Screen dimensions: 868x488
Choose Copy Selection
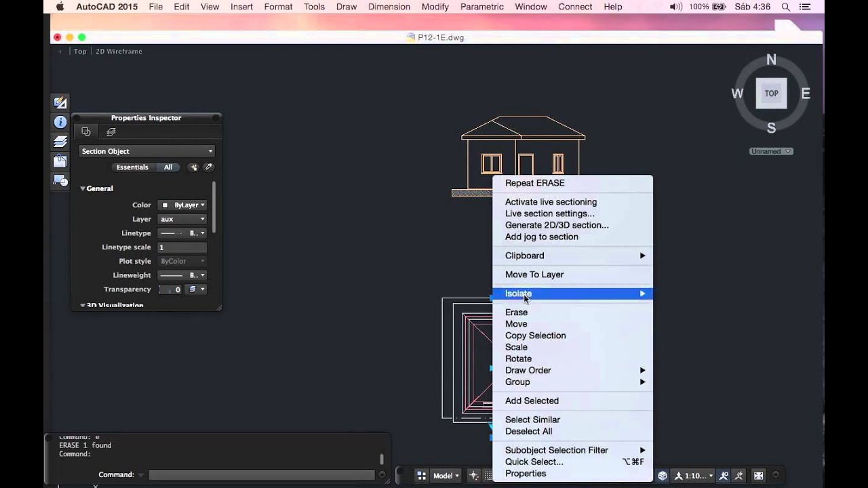coord(572,335)
